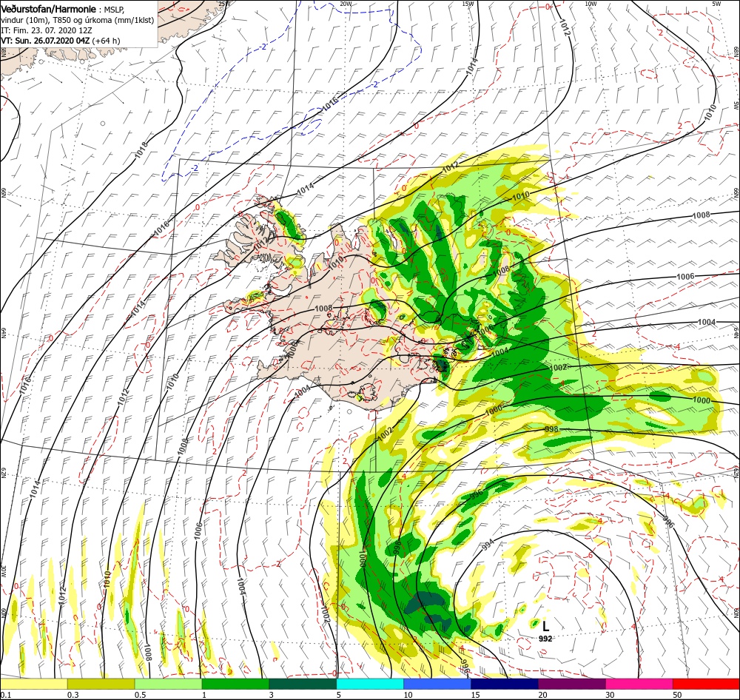Click the legend value 0.5
The image size is (740, 700).
(x=140, y=695)
